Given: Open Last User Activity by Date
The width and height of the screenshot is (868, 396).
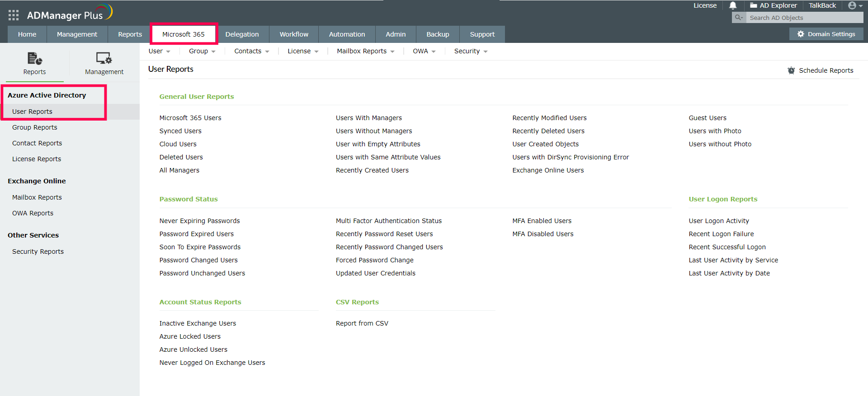Looking at the screenshot, I should click(x=729, y=273).
